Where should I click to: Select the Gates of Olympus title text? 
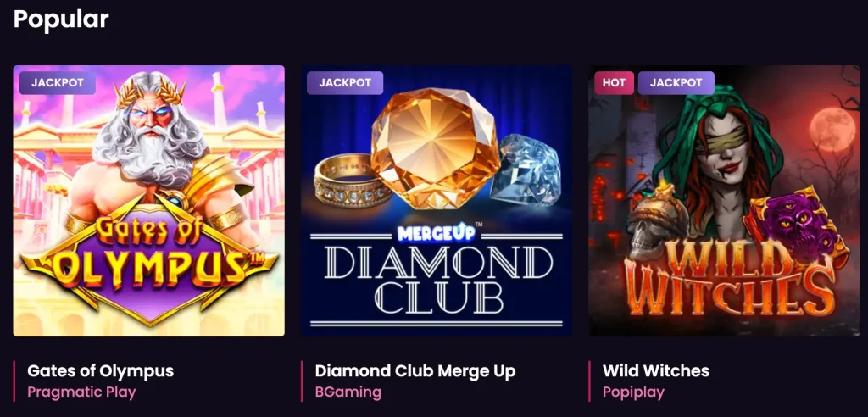tap(100, 370)
